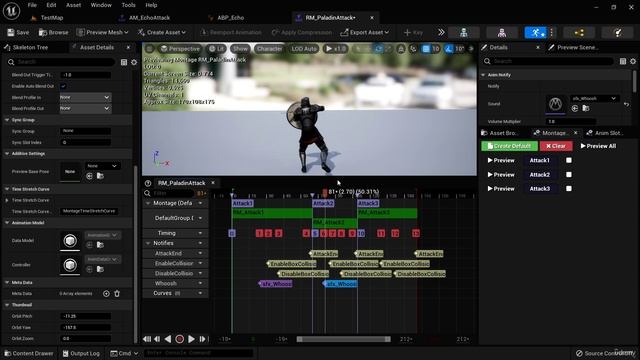Click Create Default button
This screenshot has height=360, width=640.
coord(509,146)
